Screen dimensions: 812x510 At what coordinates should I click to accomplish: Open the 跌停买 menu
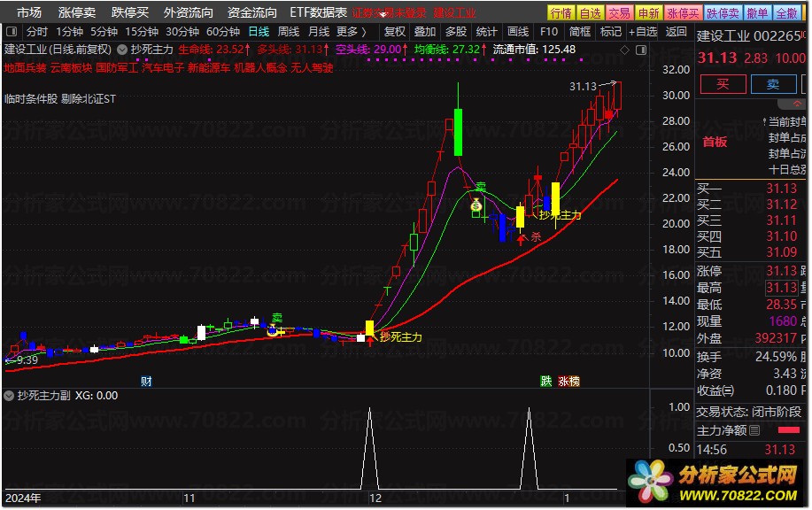[x=129, y=12]
